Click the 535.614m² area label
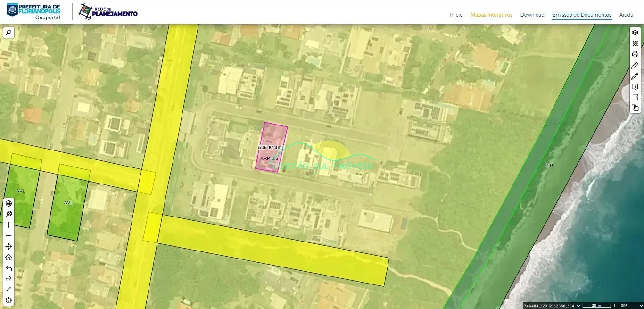The width and height of the screenshot is (644, 309). coord(271,147)
